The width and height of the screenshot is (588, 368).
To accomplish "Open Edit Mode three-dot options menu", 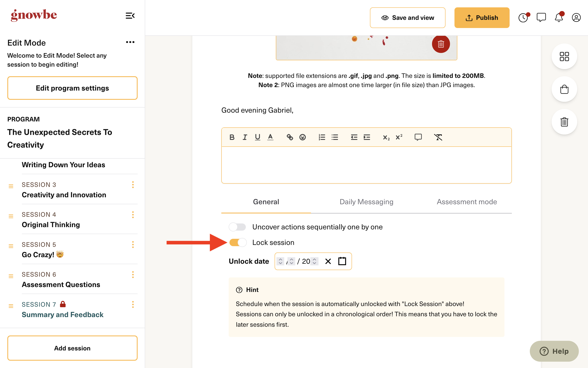I will (130, 42).
